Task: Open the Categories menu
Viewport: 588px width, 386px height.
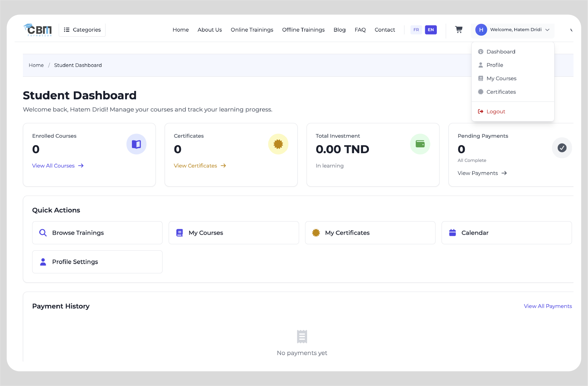Action: click(x=82, y=30)
